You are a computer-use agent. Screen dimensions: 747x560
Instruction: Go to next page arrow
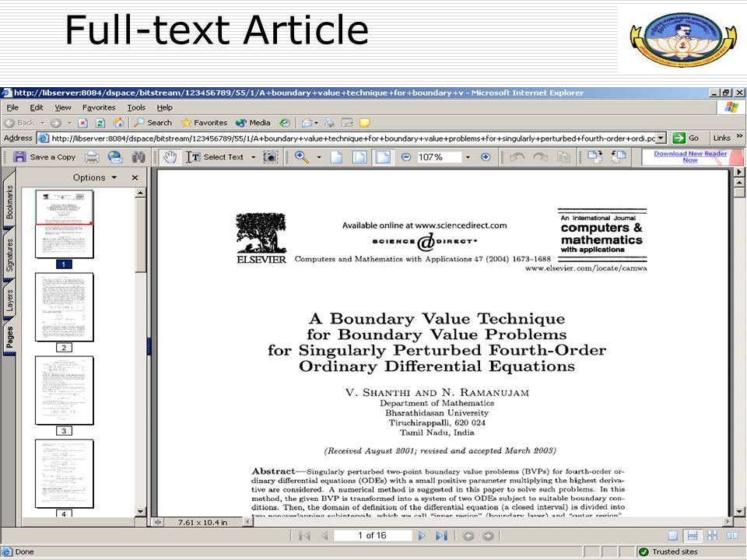422,536
